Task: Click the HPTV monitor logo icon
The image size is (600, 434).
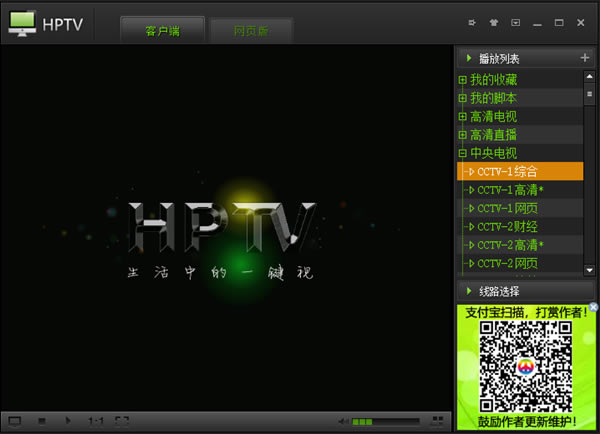Action: 22,24
